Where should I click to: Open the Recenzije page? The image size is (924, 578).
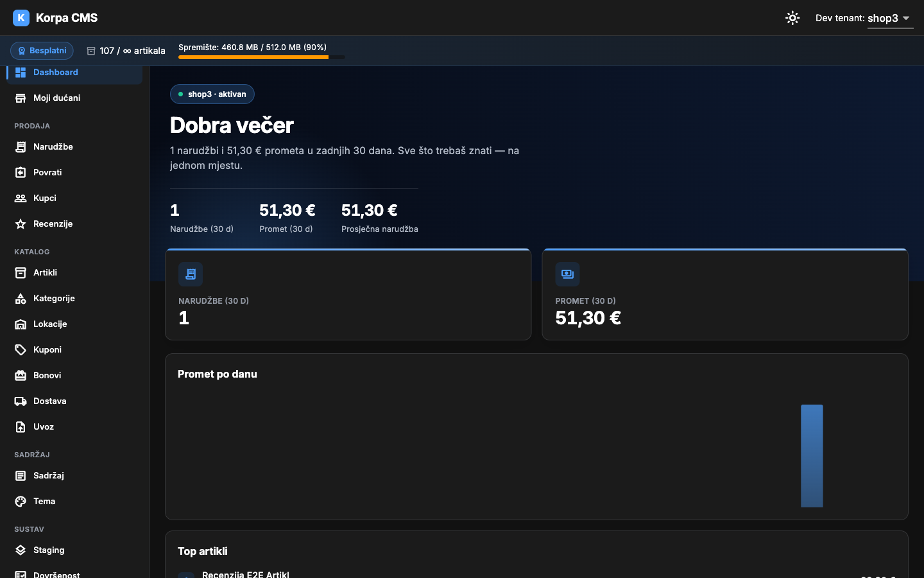[x=74, y=224]
